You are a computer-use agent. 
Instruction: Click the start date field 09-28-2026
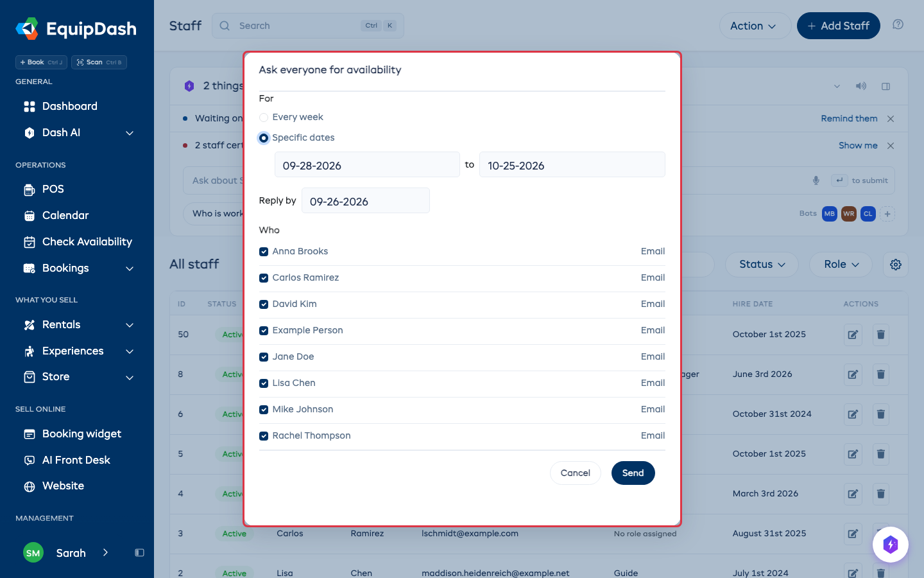pyautogui.click(x=367, y=165)
